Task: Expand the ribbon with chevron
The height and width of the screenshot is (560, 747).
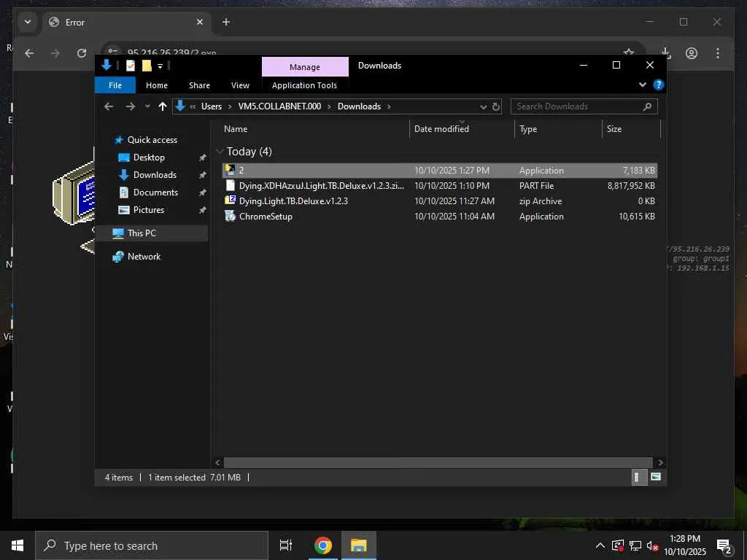Action: 642,85
